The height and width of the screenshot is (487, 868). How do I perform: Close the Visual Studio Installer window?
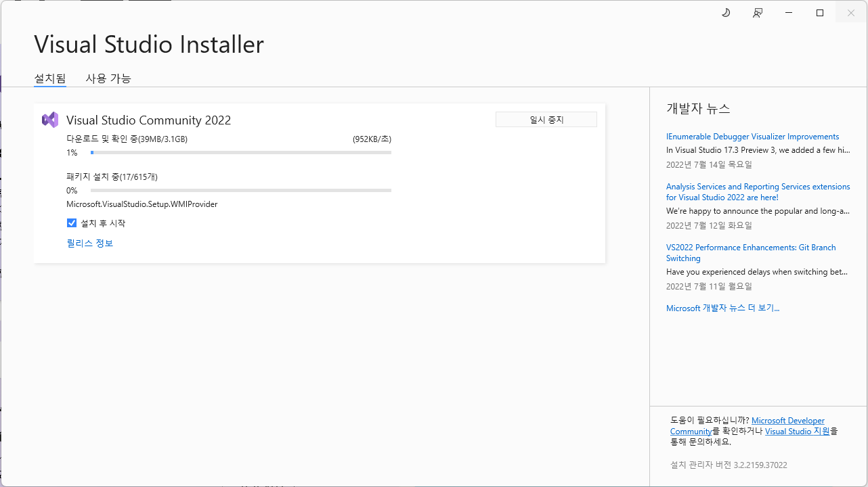tap(851, 13)
